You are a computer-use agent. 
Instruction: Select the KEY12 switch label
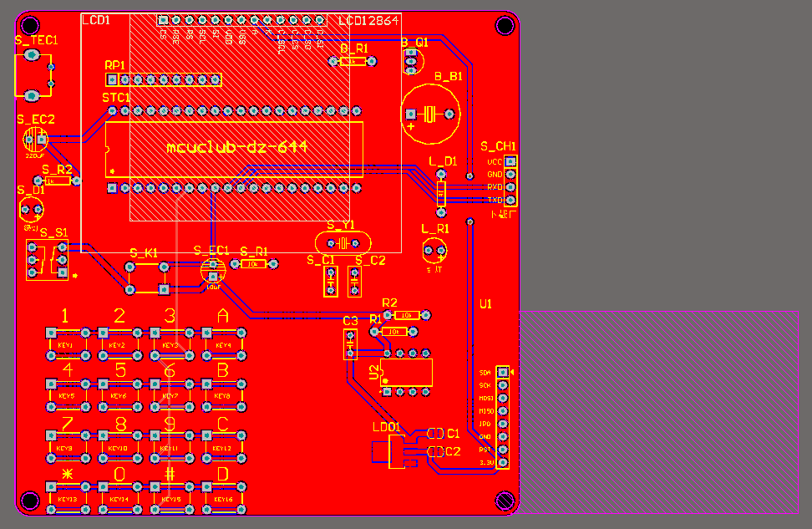221,448
